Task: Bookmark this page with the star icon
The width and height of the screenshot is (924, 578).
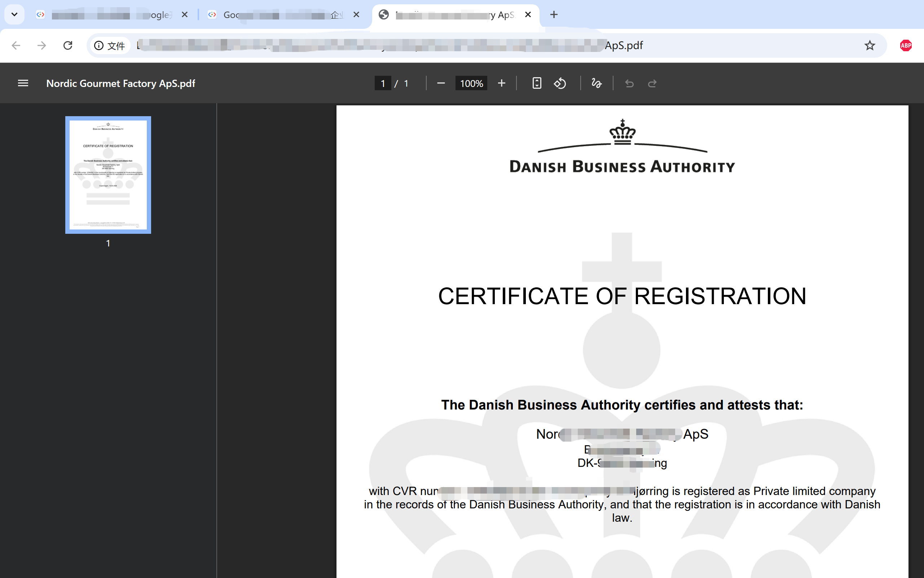Action: pos(869,45)
